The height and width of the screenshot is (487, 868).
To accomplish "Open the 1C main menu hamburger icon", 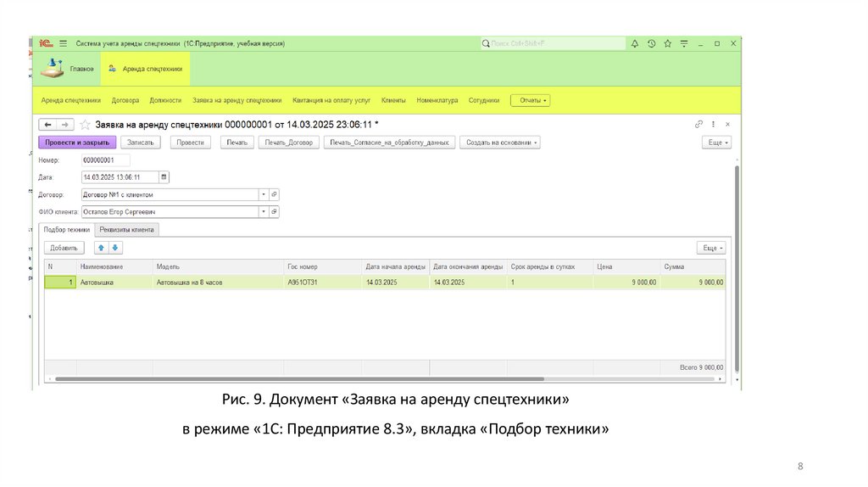I will 63,43.
